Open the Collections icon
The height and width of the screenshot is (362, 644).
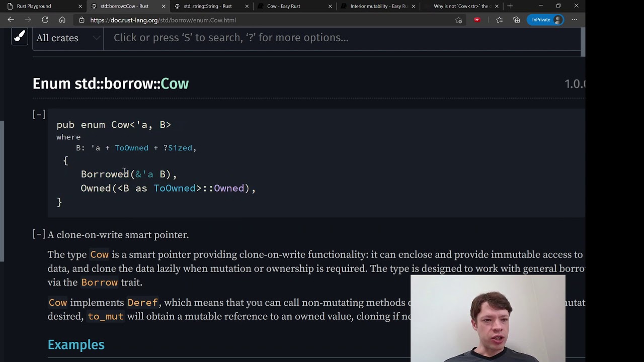(516, 20)
